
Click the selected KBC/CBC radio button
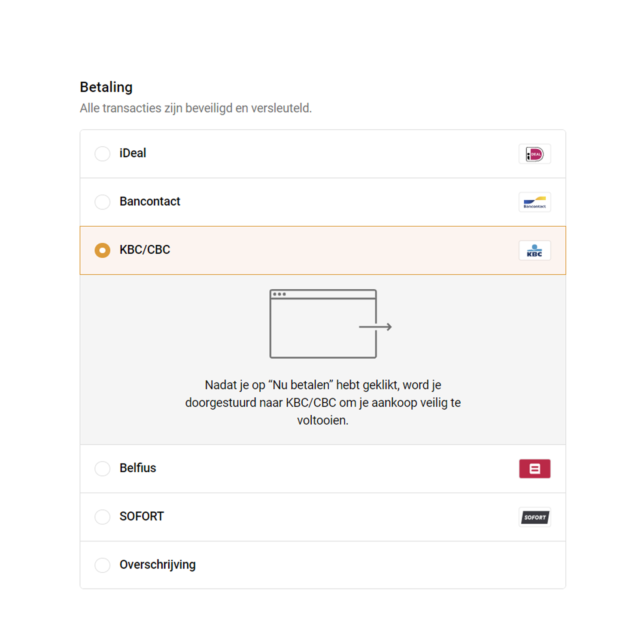click(103, 250)
